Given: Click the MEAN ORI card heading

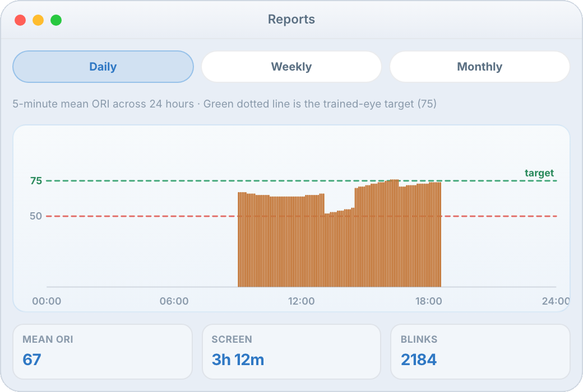Looking at the screenshot, I should tap(48, 339).
